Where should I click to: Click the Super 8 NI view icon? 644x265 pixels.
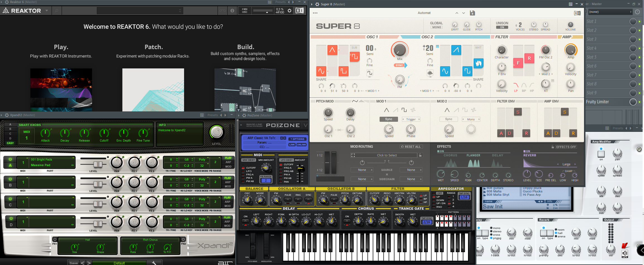tap(577, 13)
